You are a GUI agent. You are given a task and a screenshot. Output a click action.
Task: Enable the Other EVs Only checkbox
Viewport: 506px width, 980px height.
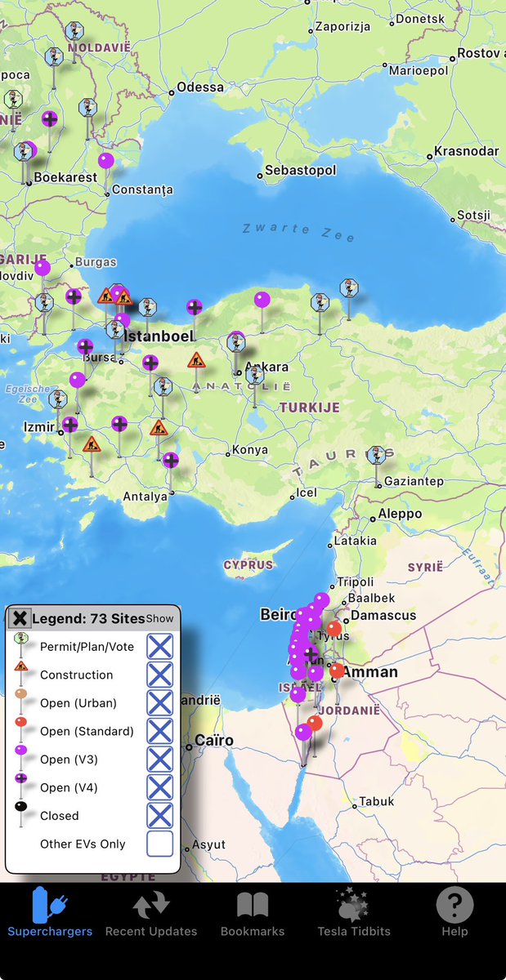tap(160, 844)
